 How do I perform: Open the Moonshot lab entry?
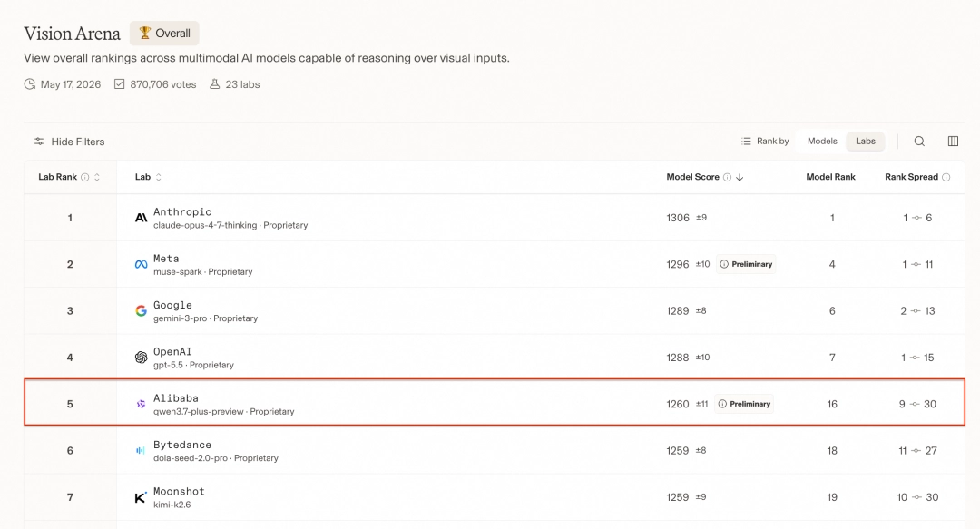[x=179, y=492]
